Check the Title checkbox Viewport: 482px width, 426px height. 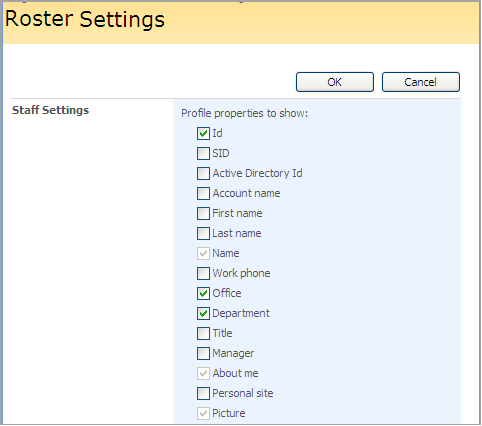[x=203, y=333]
